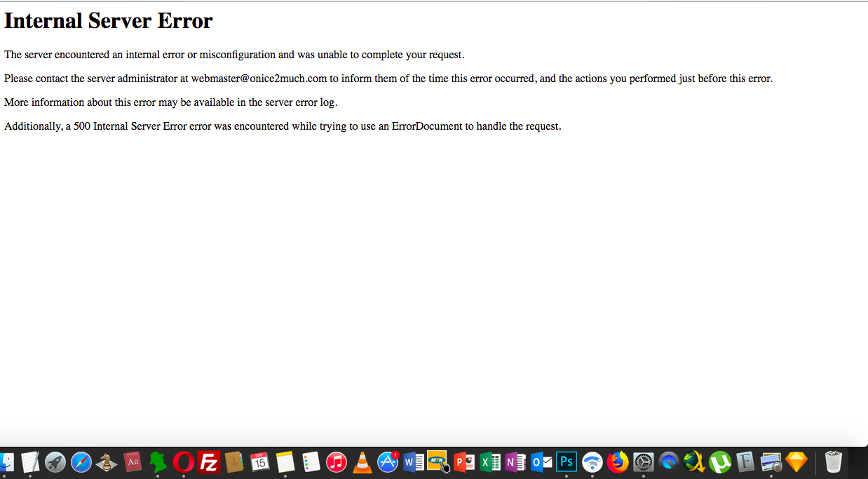The image size is (868, 479).
Task: Open uTorrent from the dock
Action: point(720,462)
